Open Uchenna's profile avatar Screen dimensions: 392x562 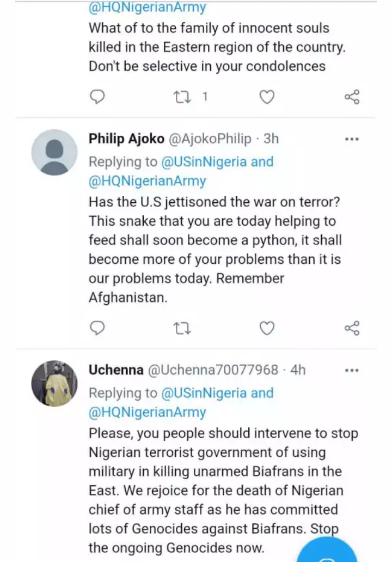[x=54, y=383]
